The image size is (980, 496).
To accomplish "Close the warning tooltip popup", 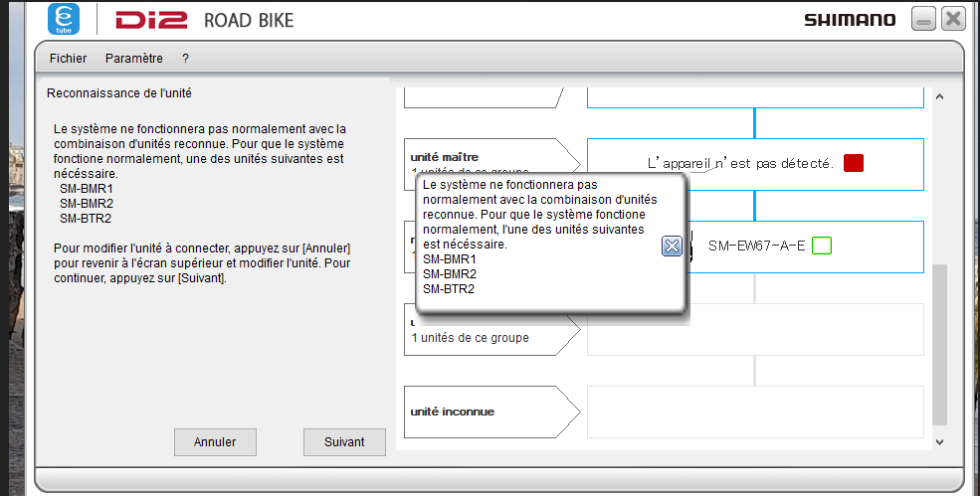I will [672, 247].
